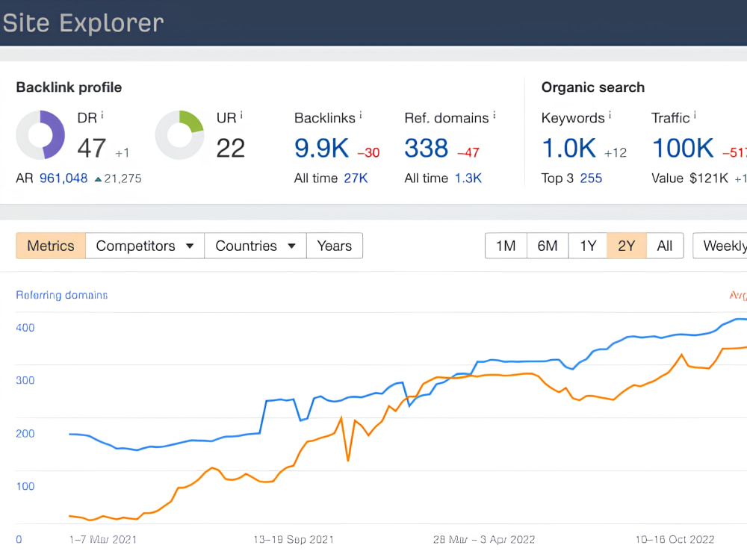Open the 1.0K keywords report
Viewport: 747px width, 560px height.
pos(568,148)
